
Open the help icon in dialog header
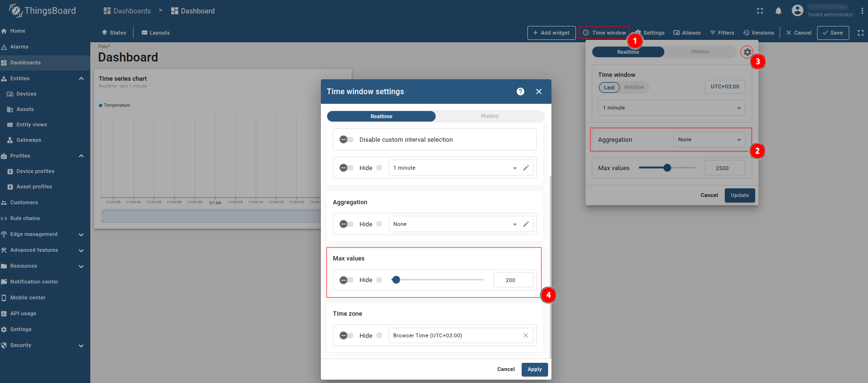point(520,92)
